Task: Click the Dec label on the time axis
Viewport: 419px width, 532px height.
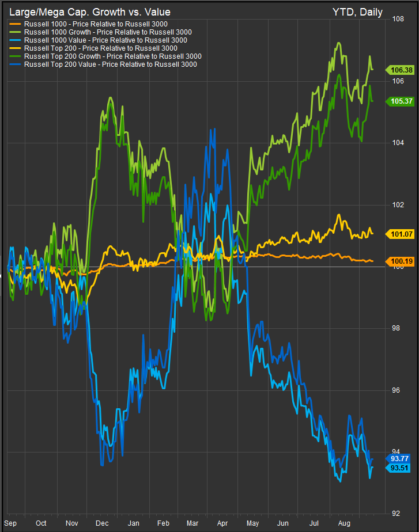Action: [103, 523]
